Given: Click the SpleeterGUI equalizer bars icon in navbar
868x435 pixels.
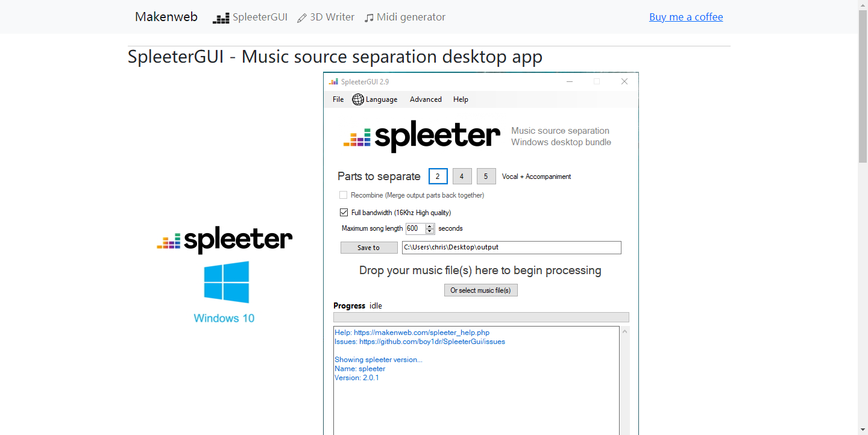Looking at the screenshot, I should pyautogui.click(x=221, y=18).
